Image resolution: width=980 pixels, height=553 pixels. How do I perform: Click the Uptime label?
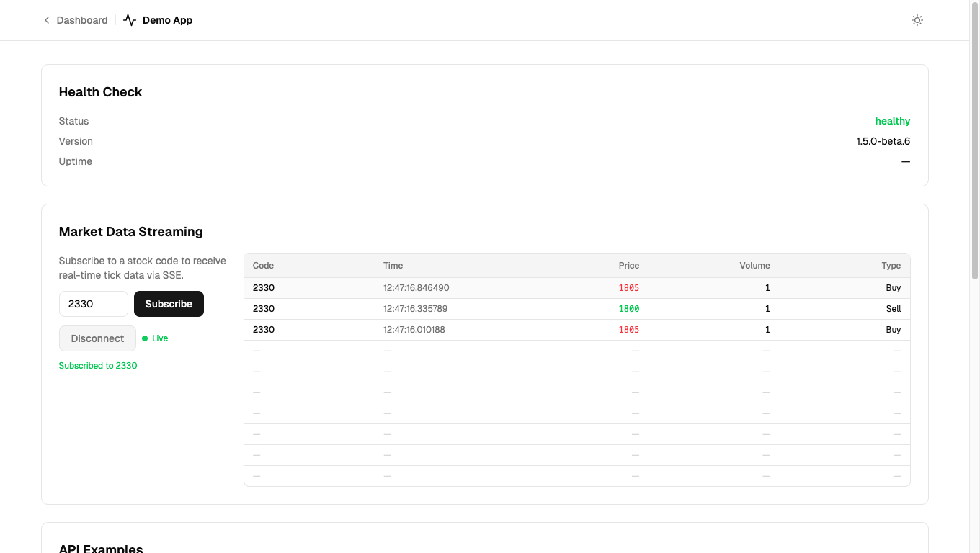[76, 161]
